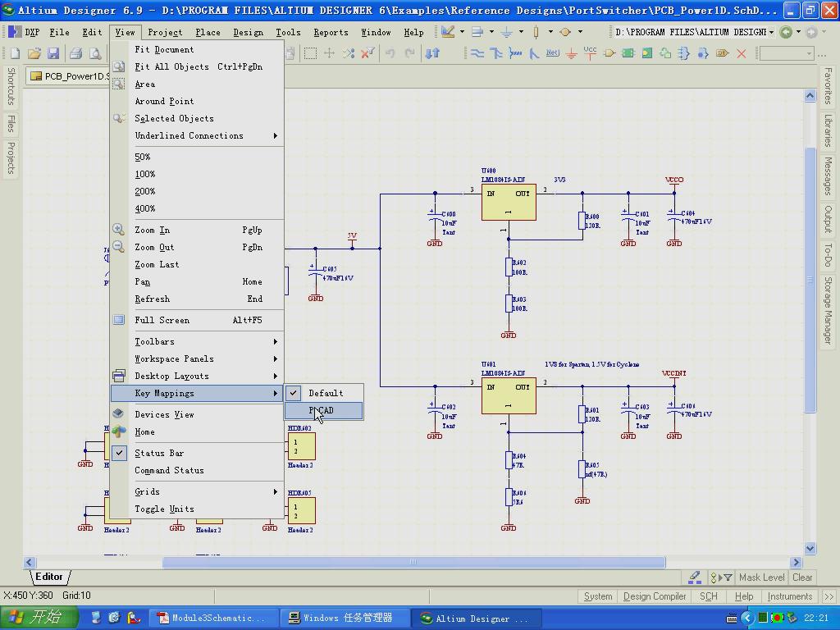Open the file path address dropdown
The height and width of the screenshot is (630, 840).
click(x=771, y=32)
